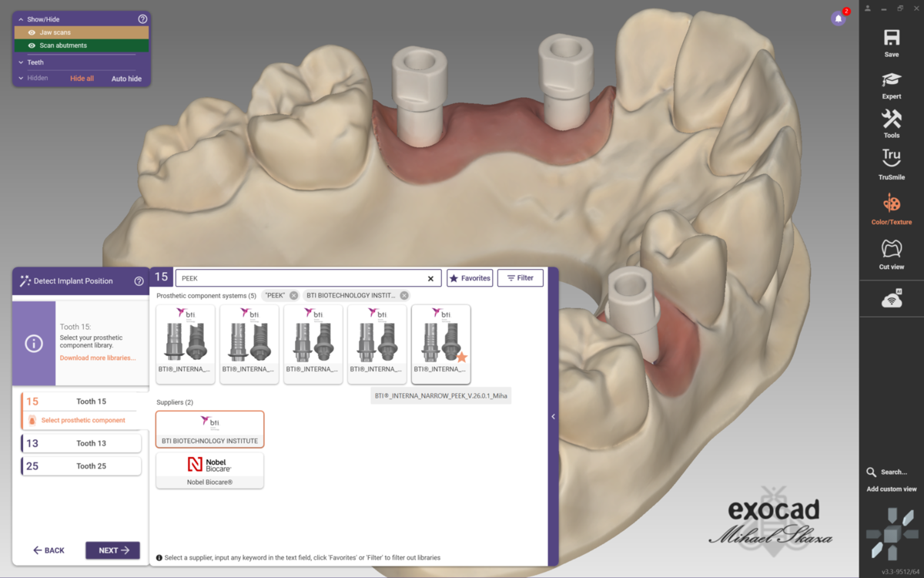Go back to the previous wizard step

pyautogui.click(x=49, y=550)
